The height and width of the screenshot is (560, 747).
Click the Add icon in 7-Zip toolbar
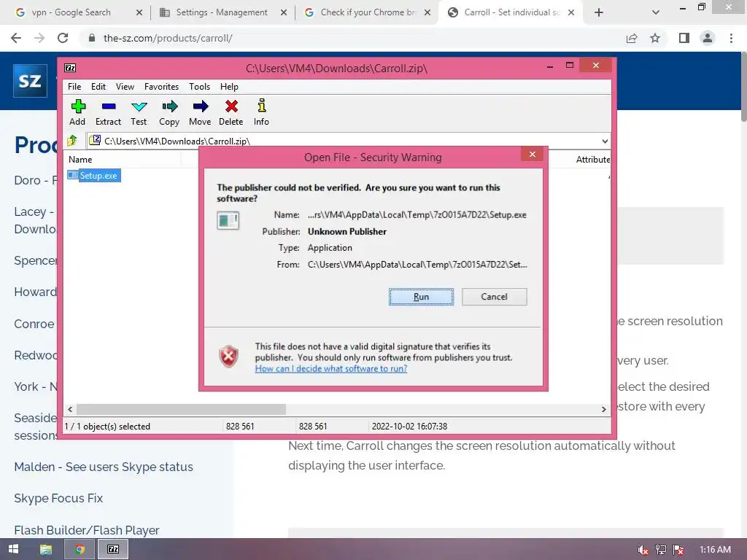pos(77,112)
